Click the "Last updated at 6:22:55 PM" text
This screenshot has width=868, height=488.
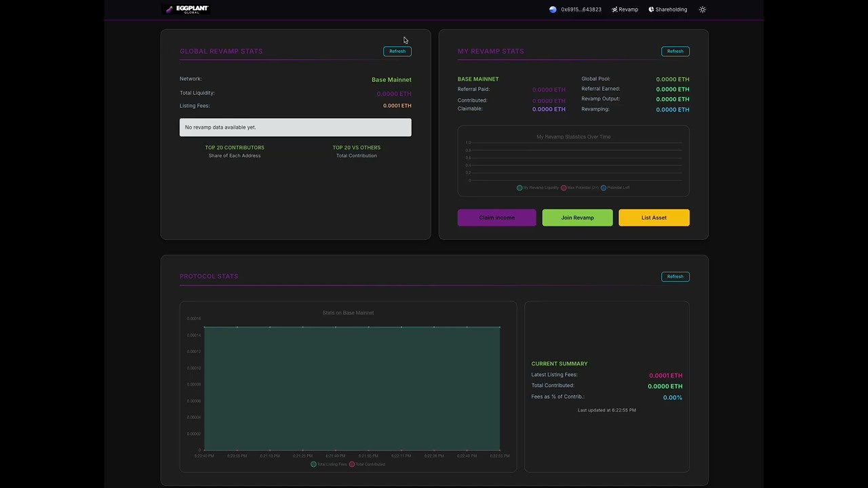[x=607, y=410]
